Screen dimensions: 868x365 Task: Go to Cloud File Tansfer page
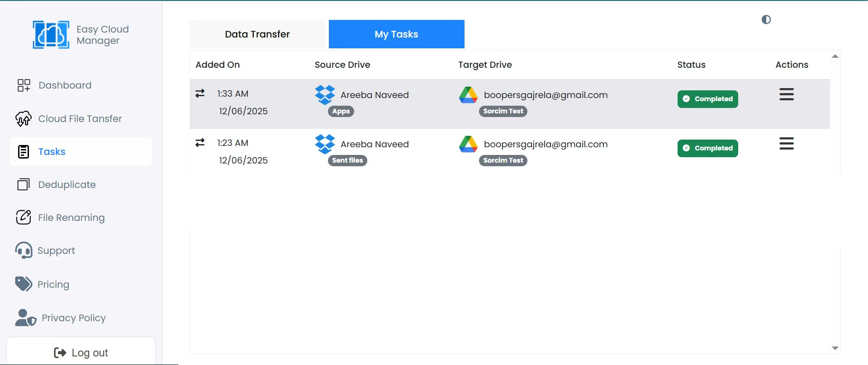(81, 119)
